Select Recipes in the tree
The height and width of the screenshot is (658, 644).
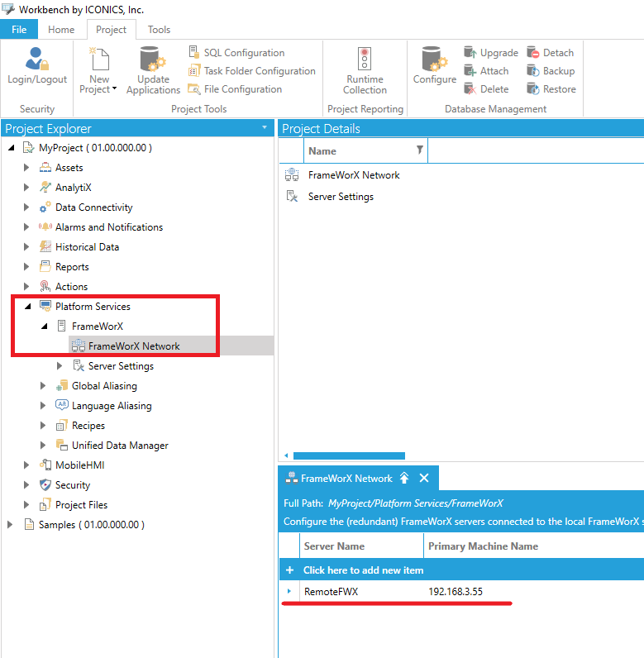pyautogui.click(x=88, y=425)
